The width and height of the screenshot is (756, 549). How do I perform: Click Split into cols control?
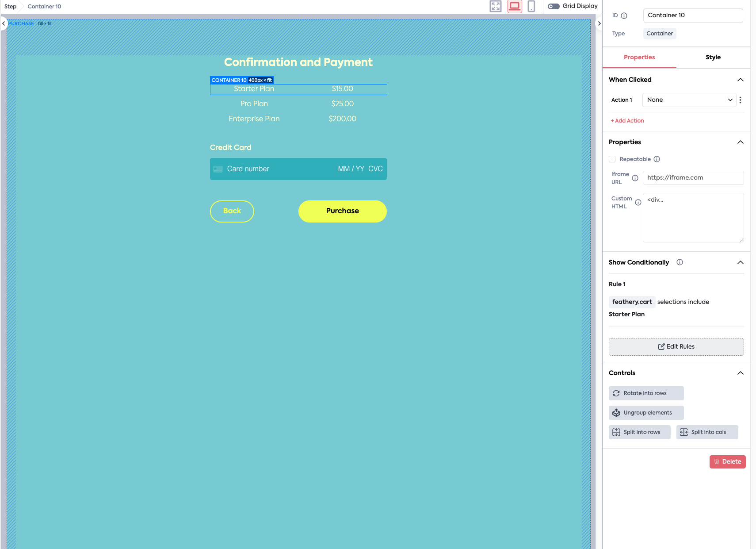click(707, 432)
